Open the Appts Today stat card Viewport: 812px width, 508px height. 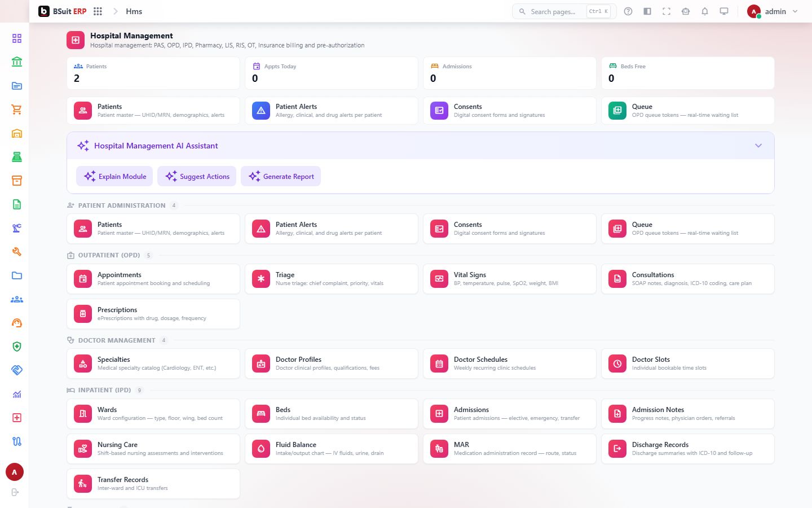tap(331, 73)
